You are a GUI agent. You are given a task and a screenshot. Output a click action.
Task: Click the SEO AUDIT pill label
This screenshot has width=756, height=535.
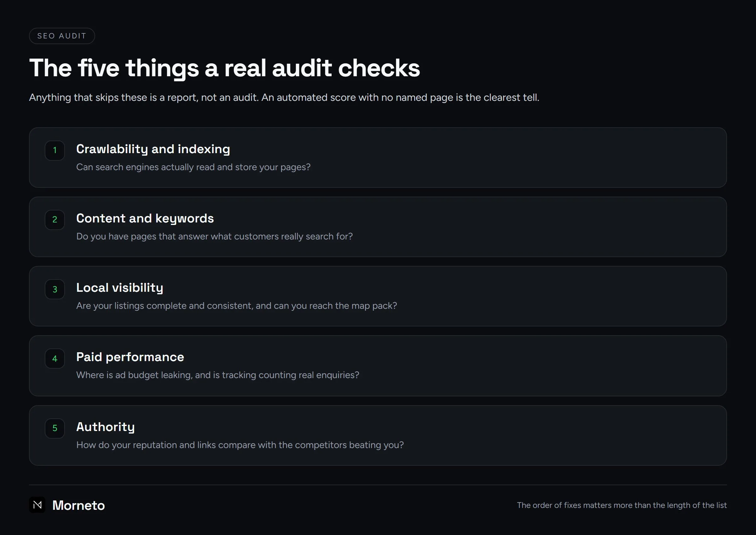click(x=62, y=36)
